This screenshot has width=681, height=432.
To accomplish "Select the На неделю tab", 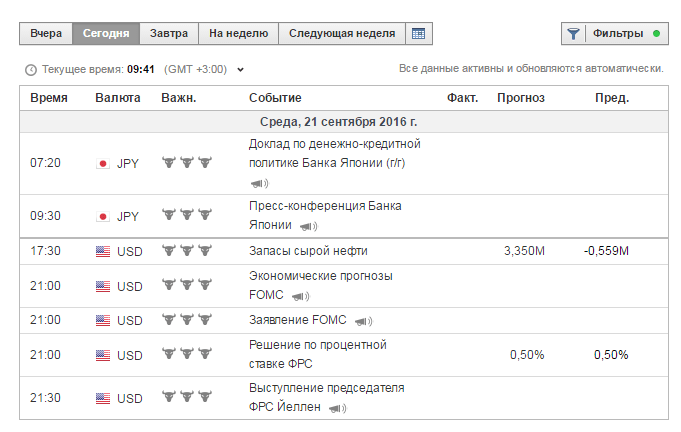I will [x=238, y=33].
